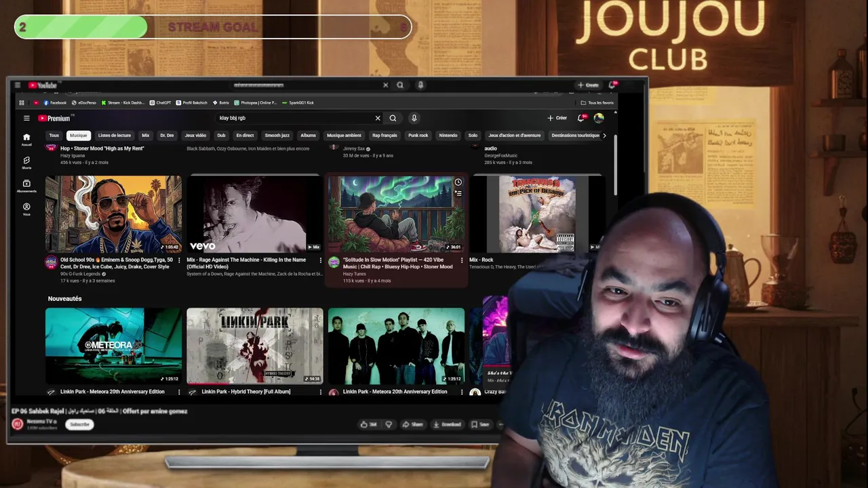Open the Nessma TV channel avatar
Viewport: 868px width, 488px height.
click(x=18, y=424)
